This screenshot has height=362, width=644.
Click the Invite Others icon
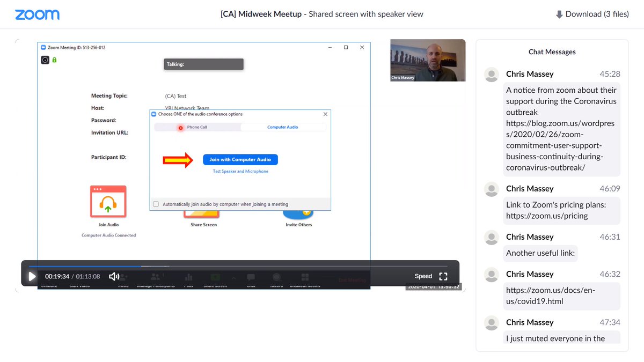coord(298,213)
